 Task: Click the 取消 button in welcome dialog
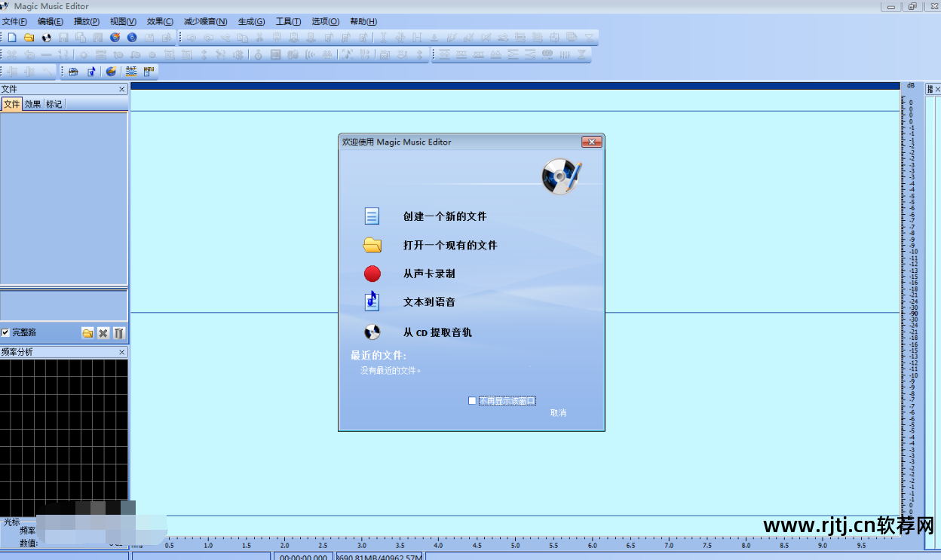pyautogui.click(x=558, y=412)
